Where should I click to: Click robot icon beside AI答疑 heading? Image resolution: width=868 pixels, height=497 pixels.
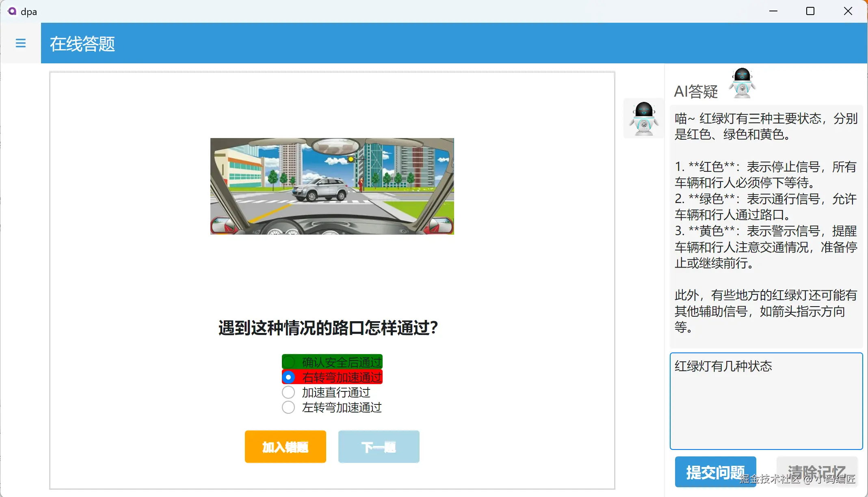[742, 83]
